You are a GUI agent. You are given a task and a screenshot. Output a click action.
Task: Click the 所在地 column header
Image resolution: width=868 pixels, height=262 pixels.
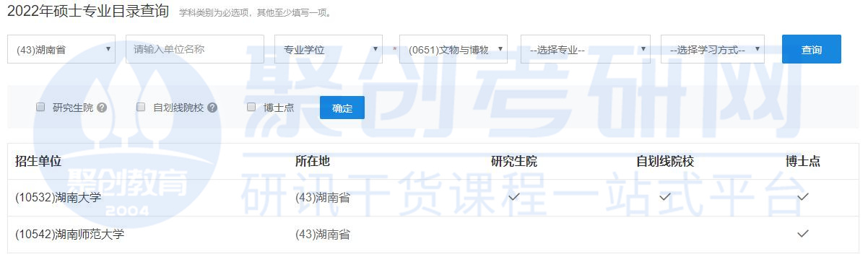click(x=313, y=161)
